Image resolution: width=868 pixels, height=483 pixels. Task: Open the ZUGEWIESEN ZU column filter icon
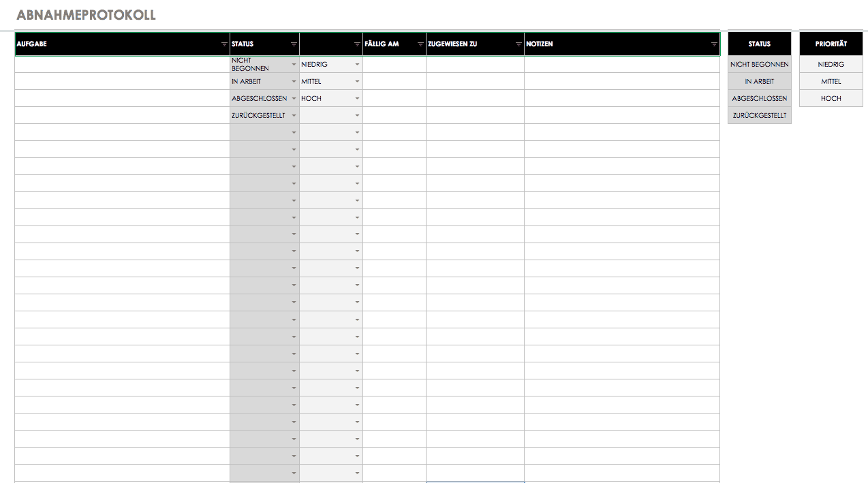click(x=518, y=44)
